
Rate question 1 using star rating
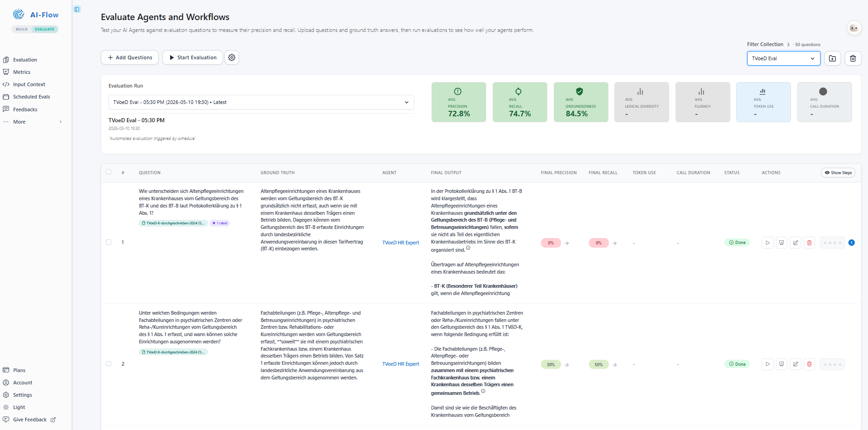832,243
